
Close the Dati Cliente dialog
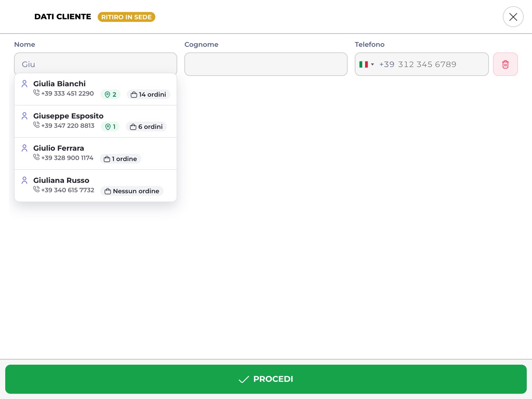click(513, 17)
